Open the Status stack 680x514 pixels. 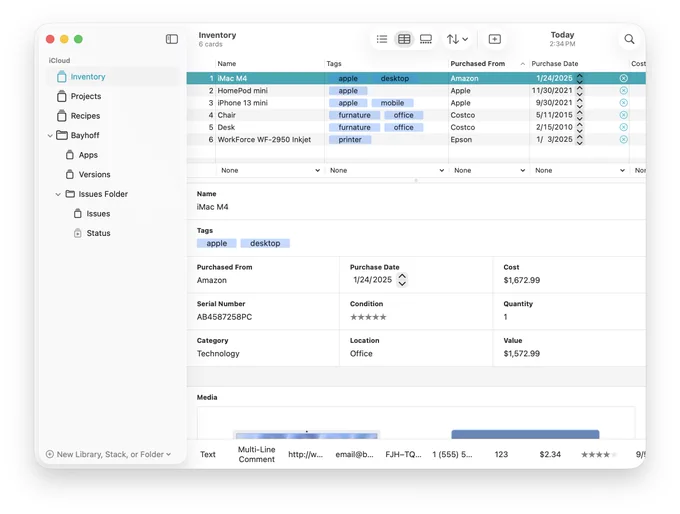tap(98, 233)
